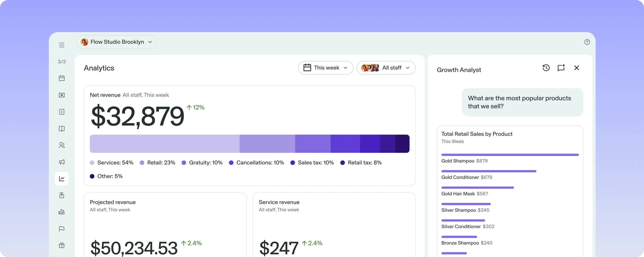
Task: Open the contacts card sidebar icon
Action: pos(62,112)
